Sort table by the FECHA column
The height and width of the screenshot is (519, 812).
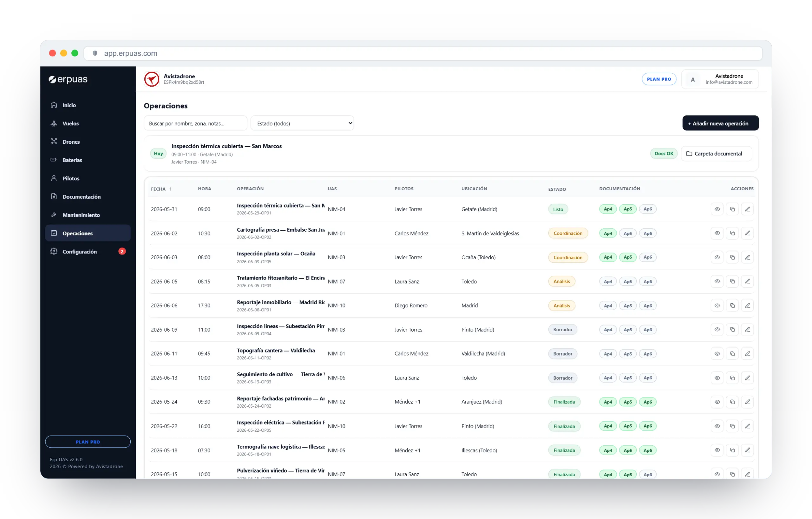point(161,189)
